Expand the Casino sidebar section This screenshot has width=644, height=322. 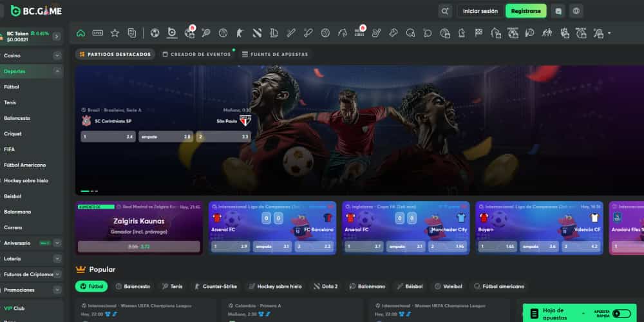(57, 56)
